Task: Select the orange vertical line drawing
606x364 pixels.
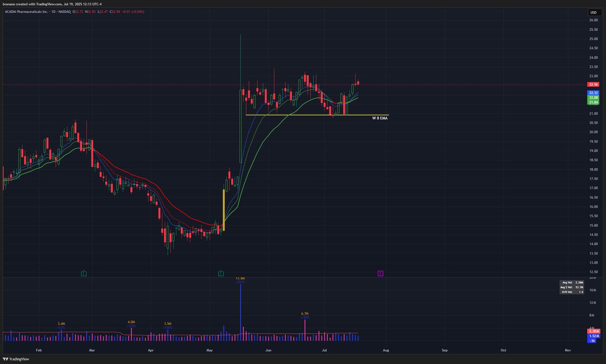Action: 224,211
